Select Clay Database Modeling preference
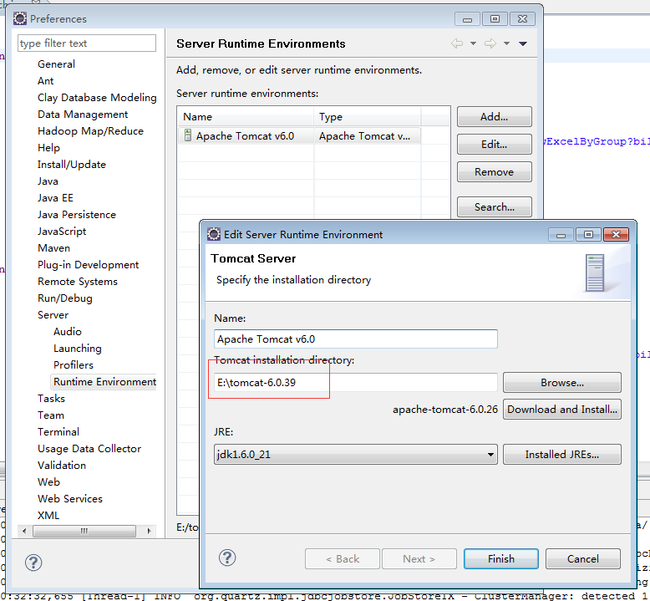This screenshot has width=650, height=601. (x=97, y=97)
